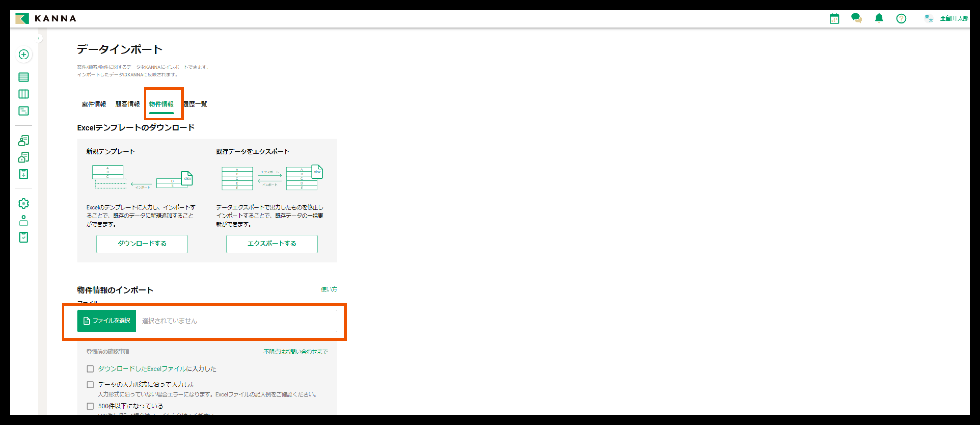Open the data import download sidebar icon
This screenshot has width=980, height=425.
coord(24,174)
